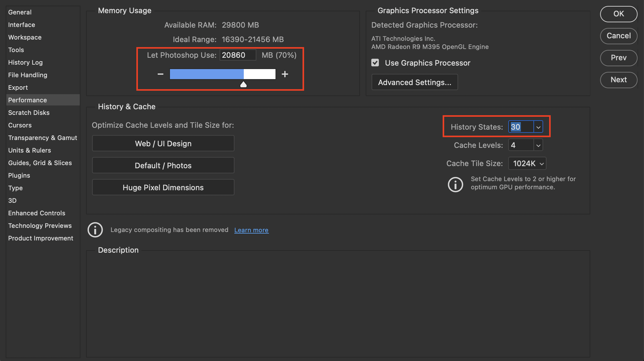
Task: Click the info icon beside Cache Levels note
Action: [455, 184]
